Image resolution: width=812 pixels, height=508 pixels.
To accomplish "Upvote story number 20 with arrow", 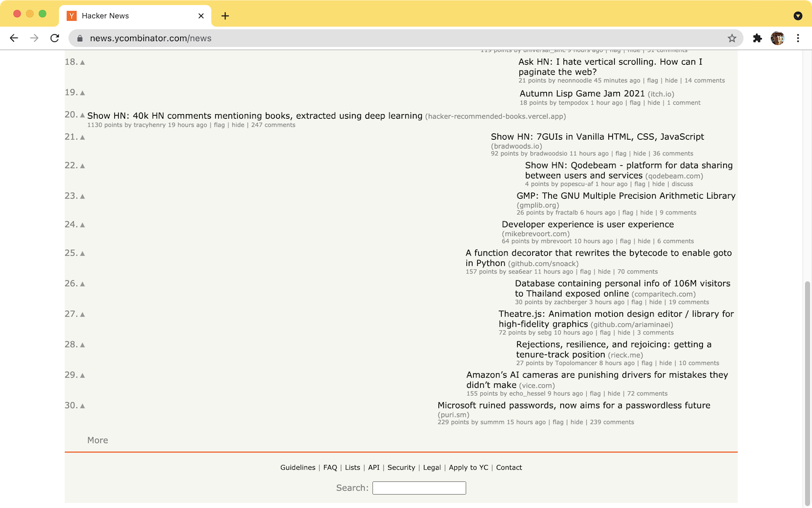I will (82, 116).
